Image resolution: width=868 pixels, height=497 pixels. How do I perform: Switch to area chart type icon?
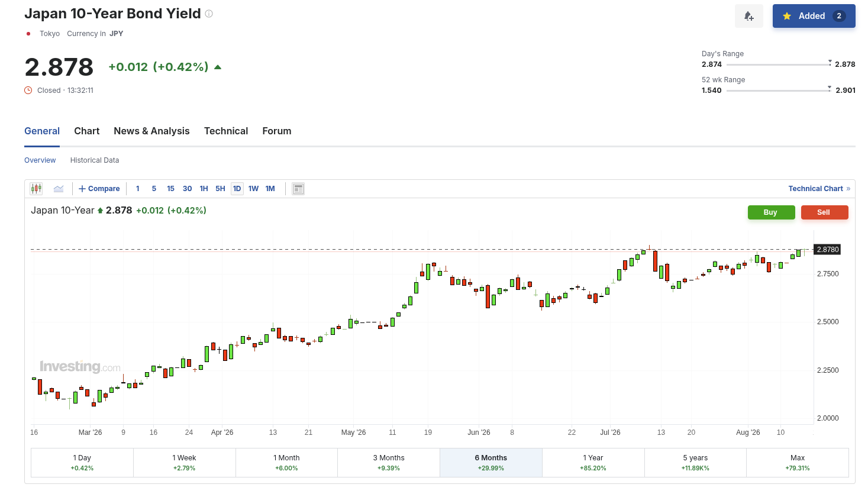[x=59, y=189]
